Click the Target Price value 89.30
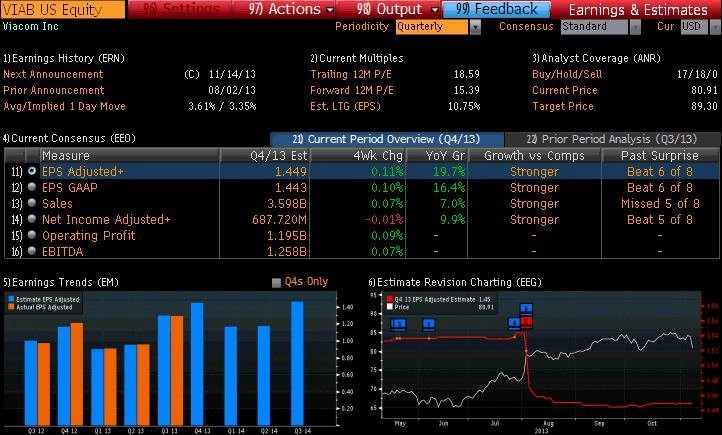This screenshot has width=722, height=435. (705, 106)
